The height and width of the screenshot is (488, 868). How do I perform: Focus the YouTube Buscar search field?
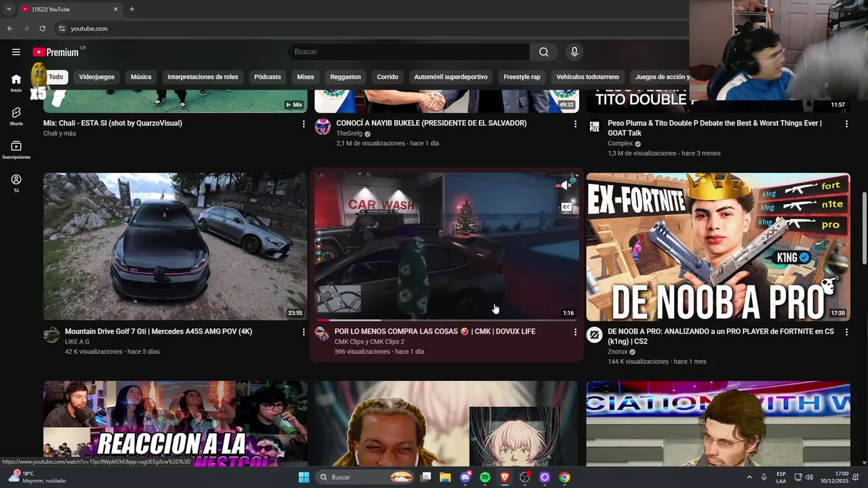409,52
